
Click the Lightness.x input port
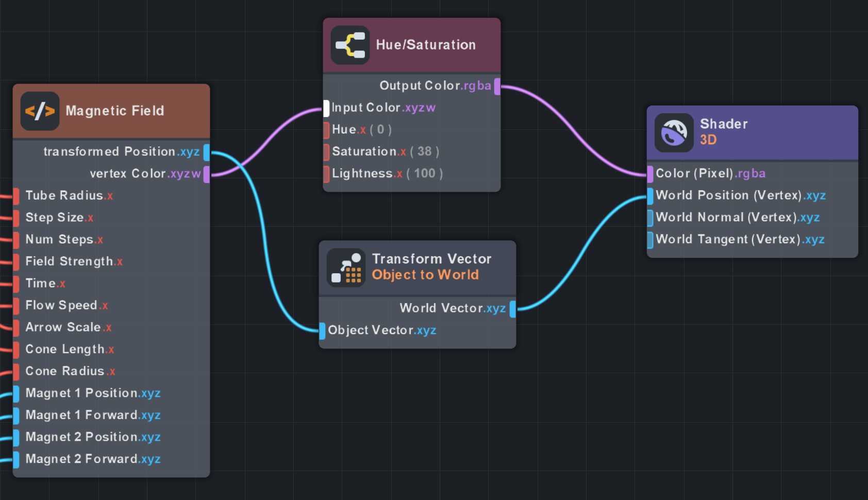327,174
